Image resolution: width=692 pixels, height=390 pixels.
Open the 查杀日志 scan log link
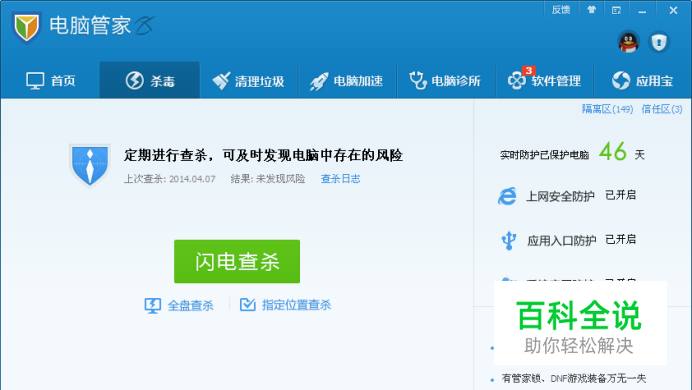tap(340, 179)
